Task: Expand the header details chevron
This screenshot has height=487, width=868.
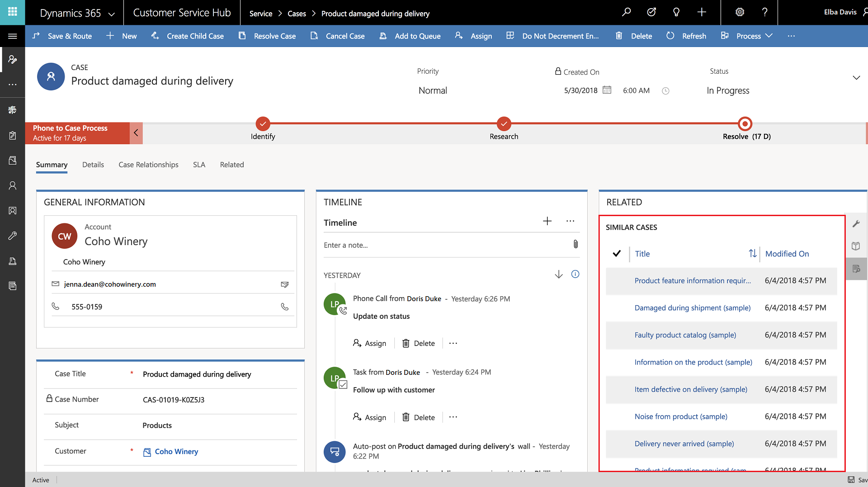Action: point(856,78)
